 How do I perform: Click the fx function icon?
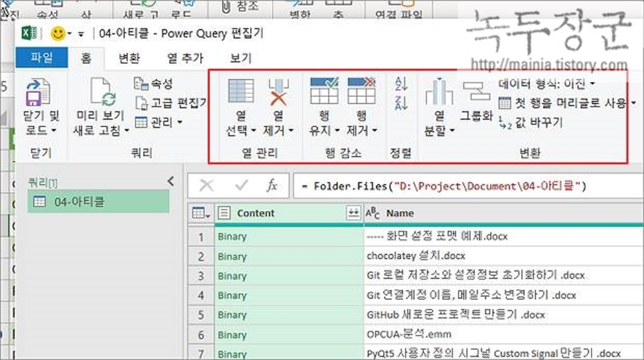click(x=272, y=186)
